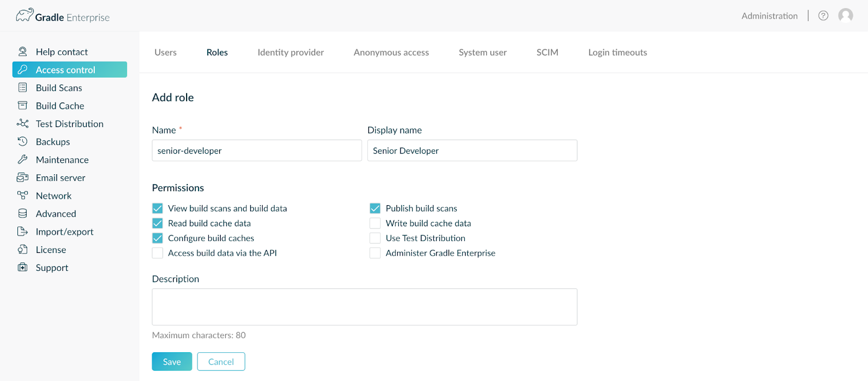This screenshot has height=381, width=868.
Task: Go to Test Distribution settings
Action: (69, 123)
